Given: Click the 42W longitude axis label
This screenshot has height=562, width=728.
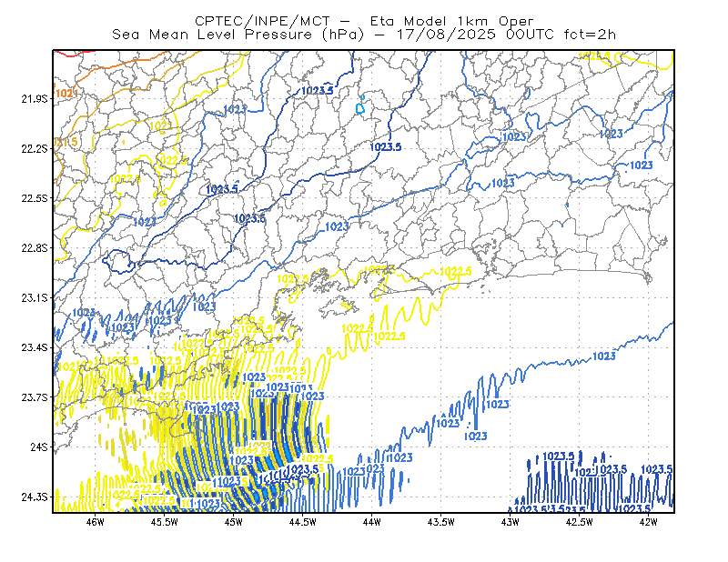Looking at the screenshot, I should pos(648,522).
